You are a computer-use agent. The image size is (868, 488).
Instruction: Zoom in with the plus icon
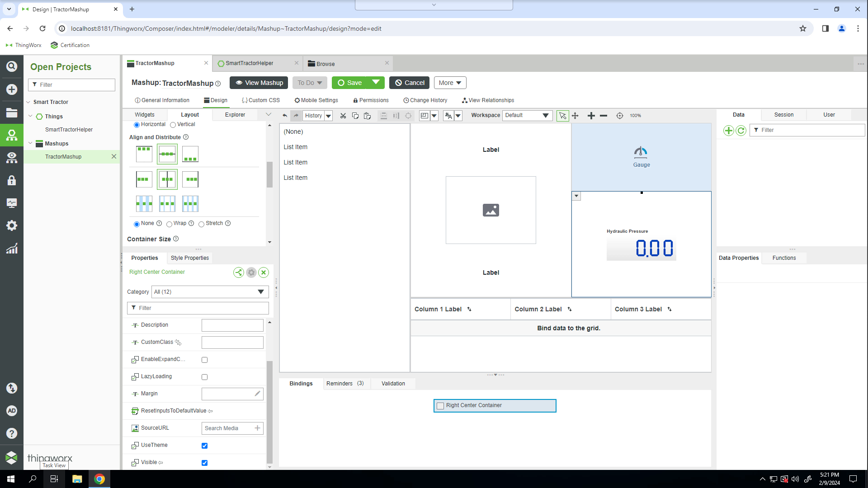coord(591,116)
